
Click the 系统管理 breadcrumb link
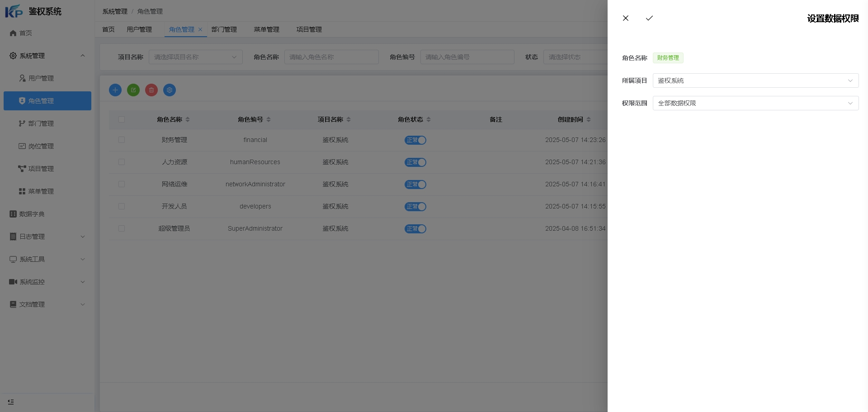[x=115, y=11]
